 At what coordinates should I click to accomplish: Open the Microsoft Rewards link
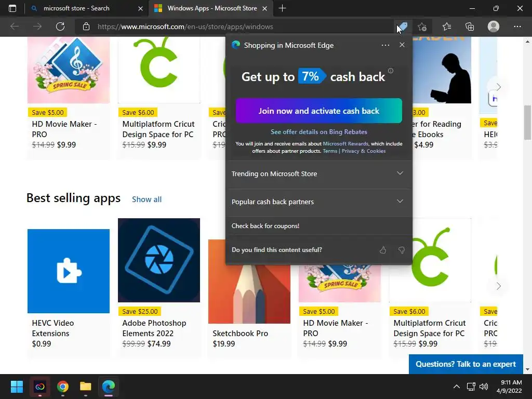(345, 143)
